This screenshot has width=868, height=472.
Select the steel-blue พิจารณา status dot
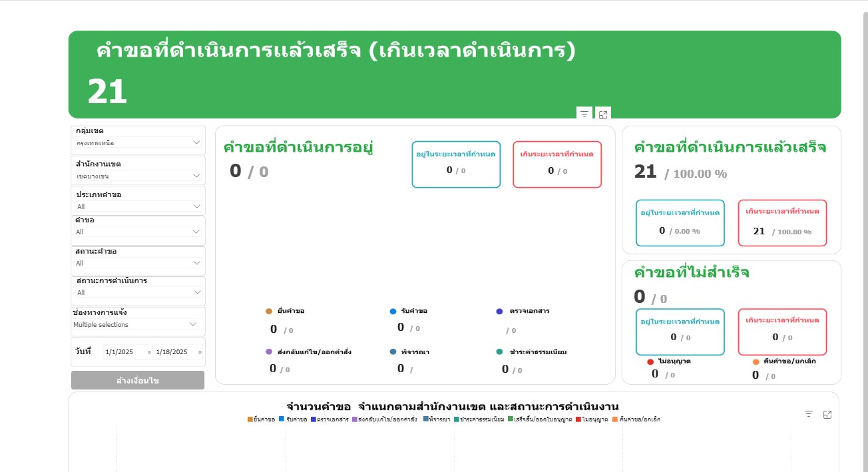pyautogui.click(x=393, y=352)
